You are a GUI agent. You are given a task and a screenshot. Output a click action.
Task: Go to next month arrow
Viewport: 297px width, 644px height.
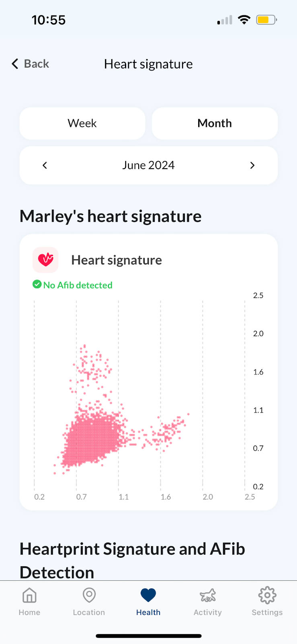252,165
